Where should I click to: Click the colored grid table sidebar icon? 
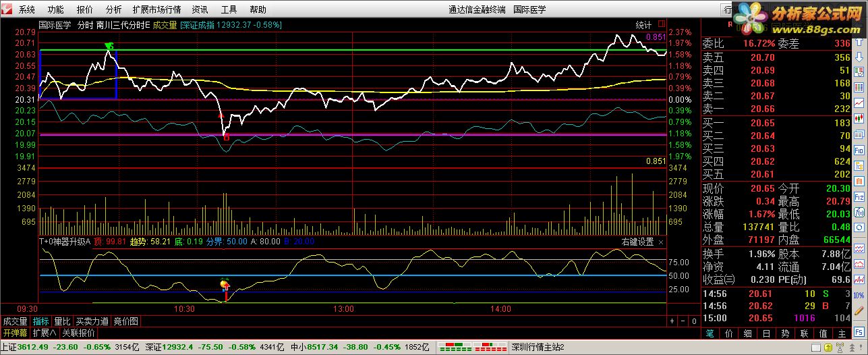859,87
